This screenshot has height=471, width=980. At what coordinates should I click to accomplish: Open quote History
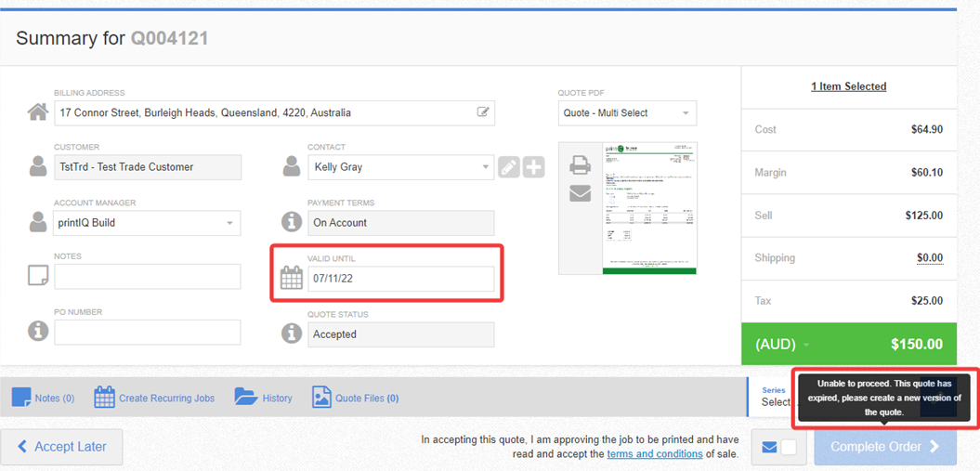point(263,398)
